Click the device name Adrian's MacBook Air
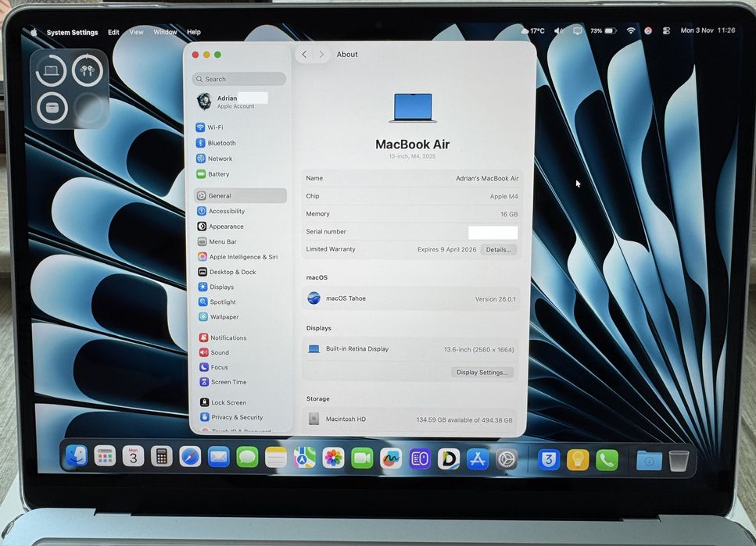756x546 pixels. click(487, 178)
